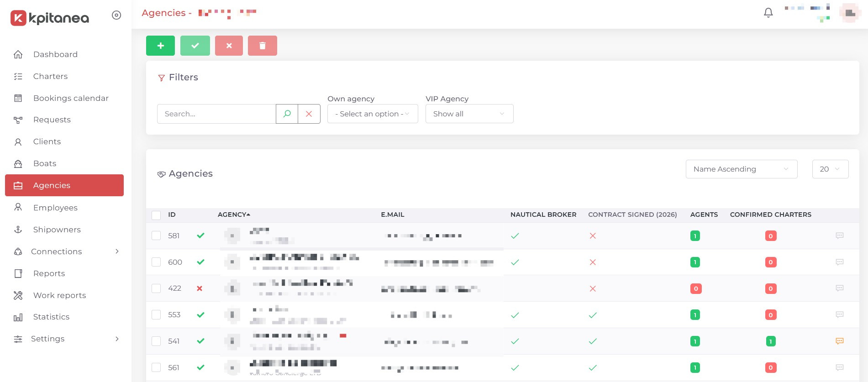The image size is (868, 382).
Task: Click the red X deactivate button
Action: point(229,46)
